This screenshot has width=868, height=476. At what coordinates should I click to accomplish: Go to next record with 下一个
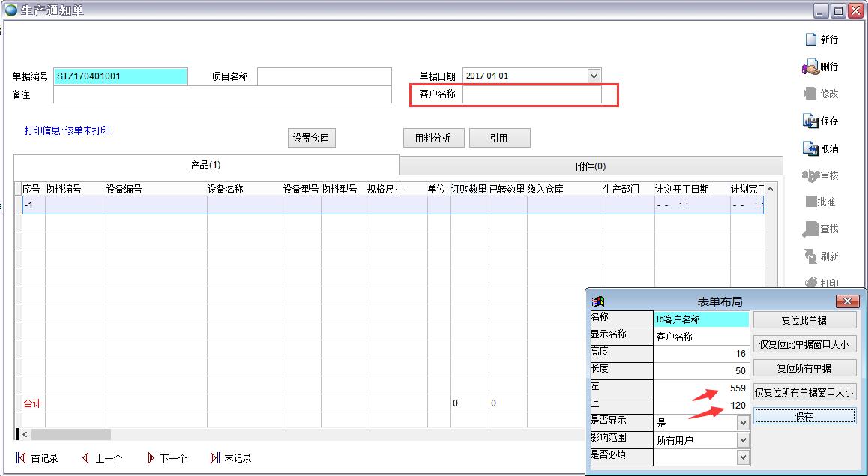151,458
